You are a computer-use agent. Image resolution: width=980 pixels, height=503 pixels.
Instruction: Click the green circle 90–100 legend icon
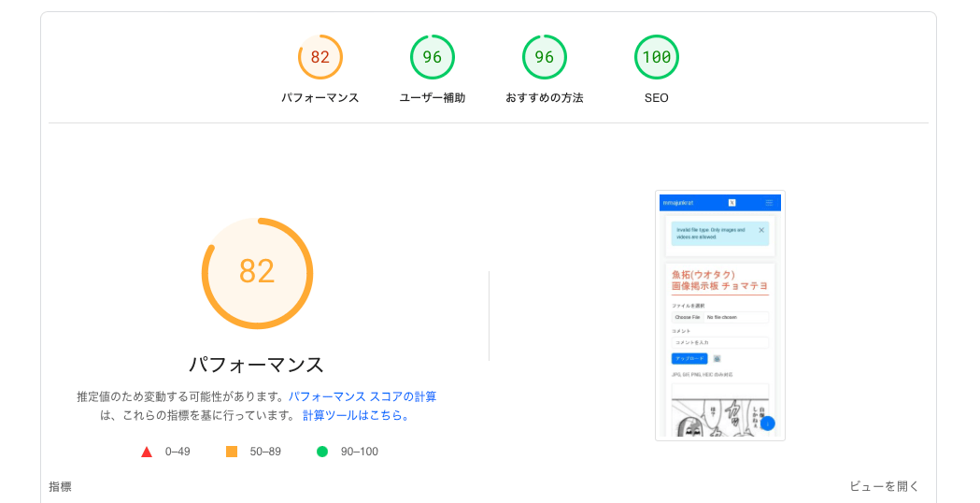[322, 451]
